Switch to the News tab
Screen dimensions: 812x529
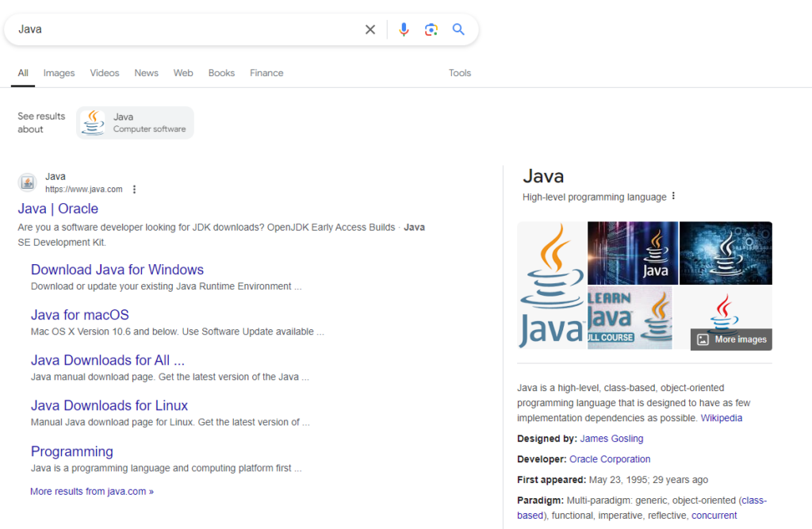click(147, 73)
